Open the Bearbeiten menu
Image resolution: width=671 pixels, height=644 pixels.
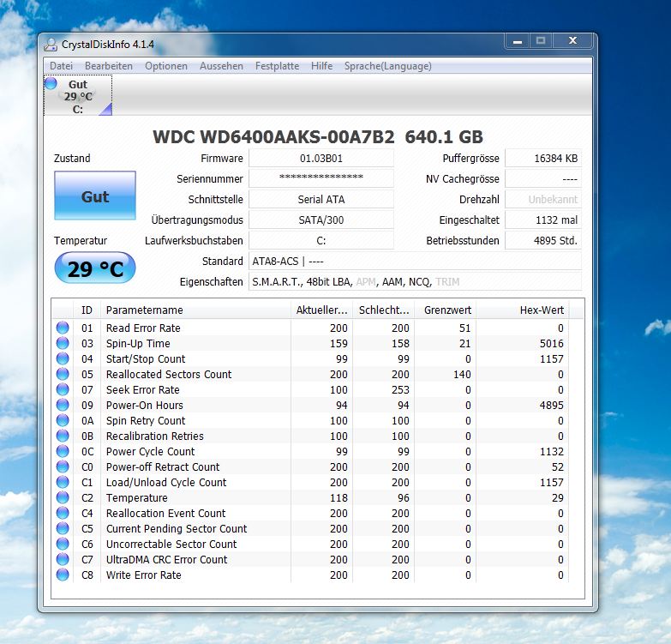(x=109, y=66)
